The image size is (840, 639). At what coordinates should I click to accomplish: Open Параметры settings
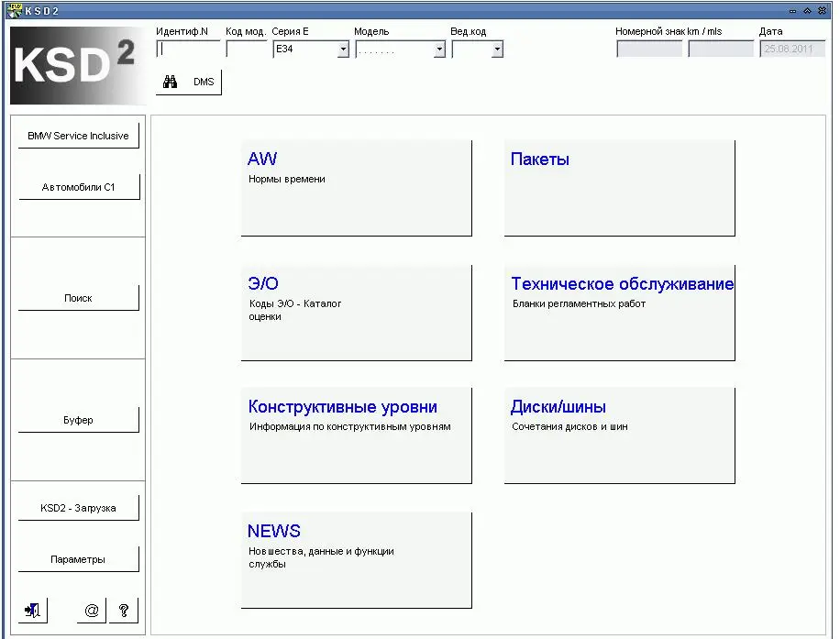[78, 559]
